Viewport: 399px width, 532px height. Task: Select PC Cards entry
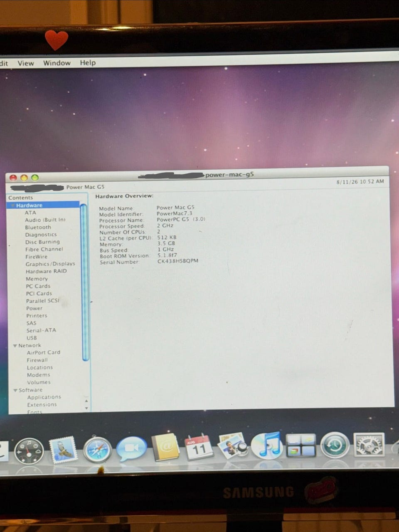coord(38,286)
